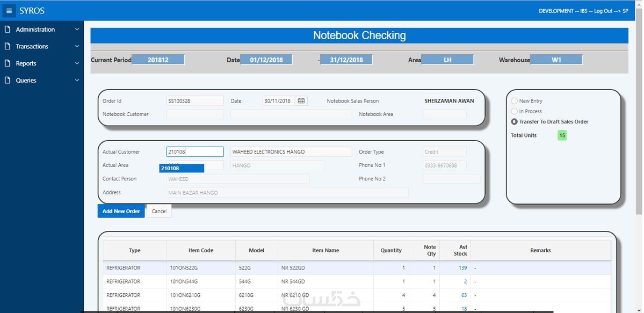Image resolution: width=644 pixels, height=313 pixels.
Task: Choose 210108 from the autocomplete list
Action: point(182,168)
